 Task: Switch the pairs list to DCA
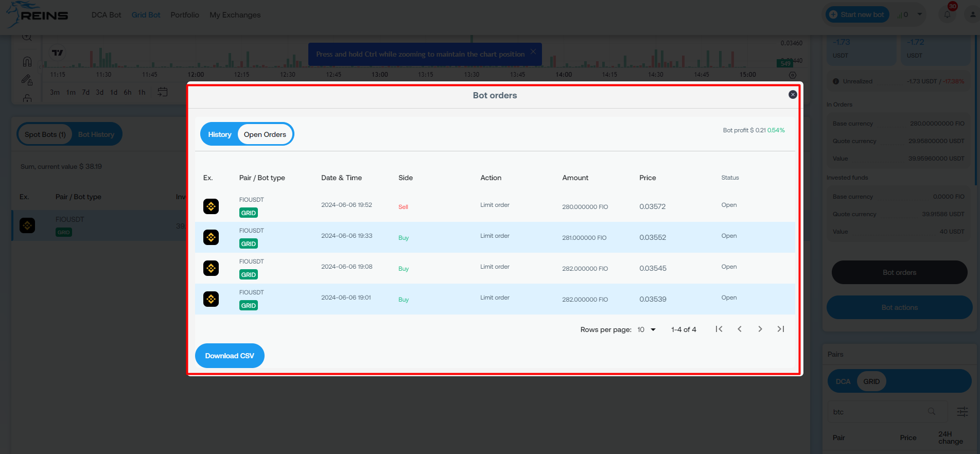pyautogui.click(x=843, y=381)
